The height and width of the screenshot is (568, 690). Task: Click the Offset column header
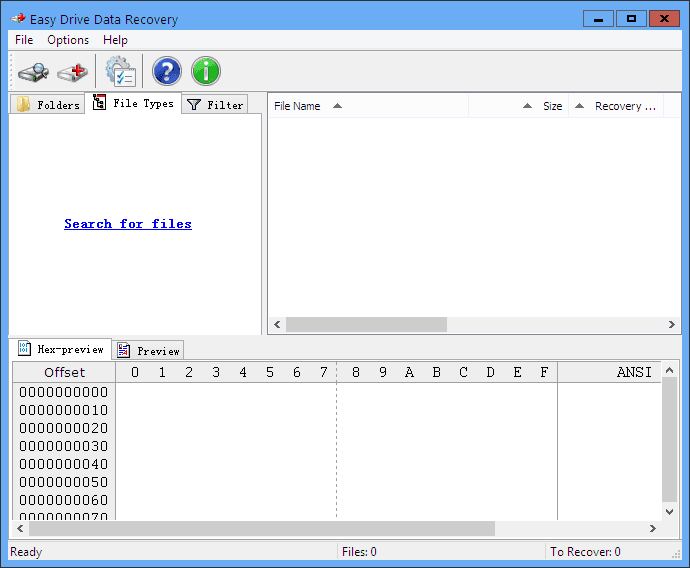pos(64,372)
